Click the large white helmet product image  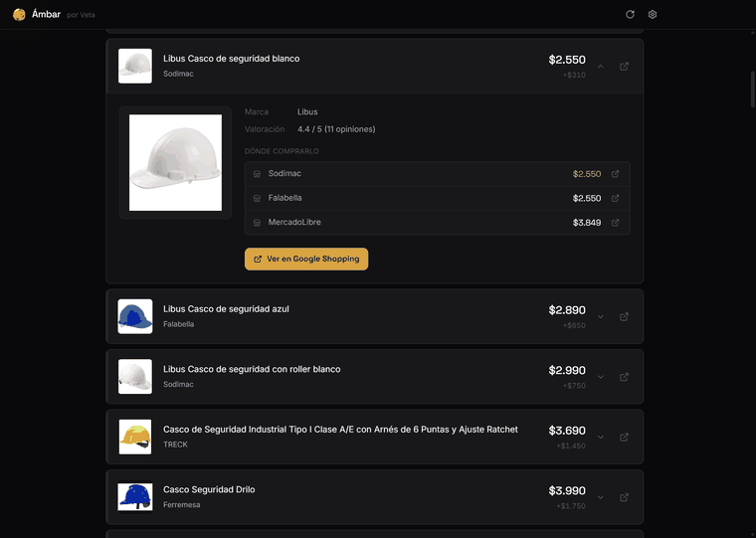click(175, 162)
